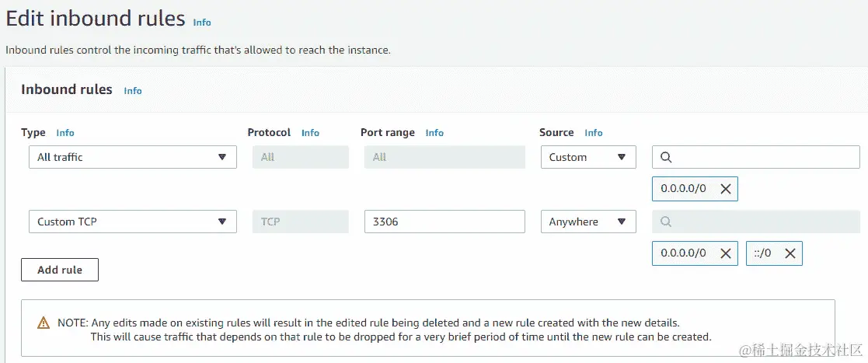
Task: Remove 0.0.0.0/0 from All traffic rule
Action: click(725, 189)
